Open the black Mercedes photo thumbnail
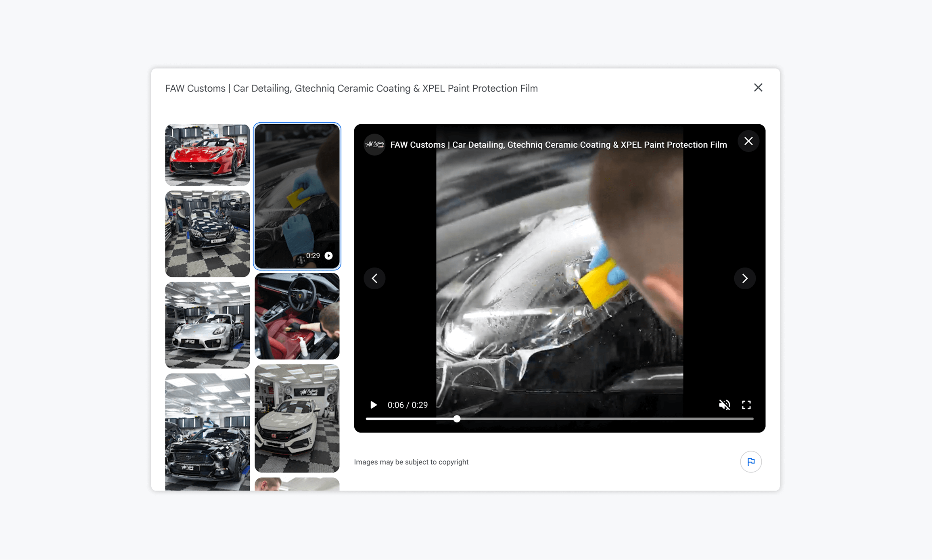Viewport: 932px width, 560px height. 207,234
